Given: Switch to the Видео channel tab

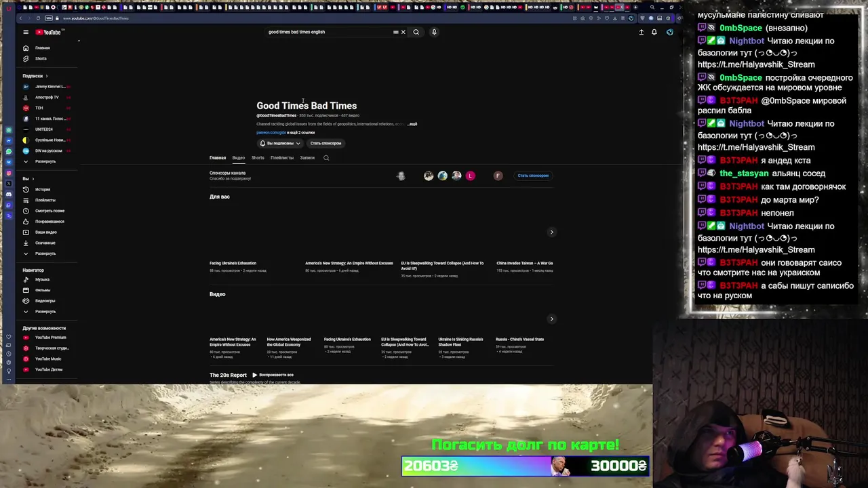Looking at the screenshot, I should pyautogui.click(x=239, y=158).
